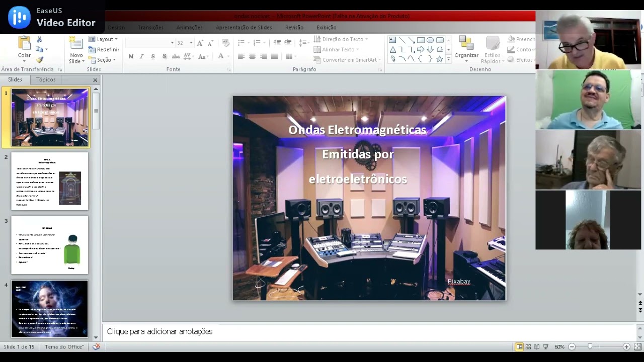
Task: Open the Transições ribbon tab
Action: 150,27
